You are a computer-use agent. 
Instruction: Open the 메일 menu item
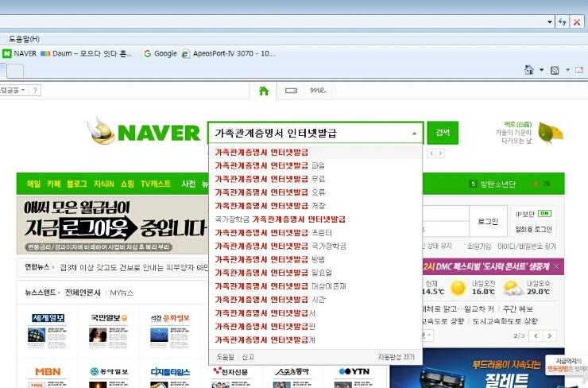click(x=33, y=184)
